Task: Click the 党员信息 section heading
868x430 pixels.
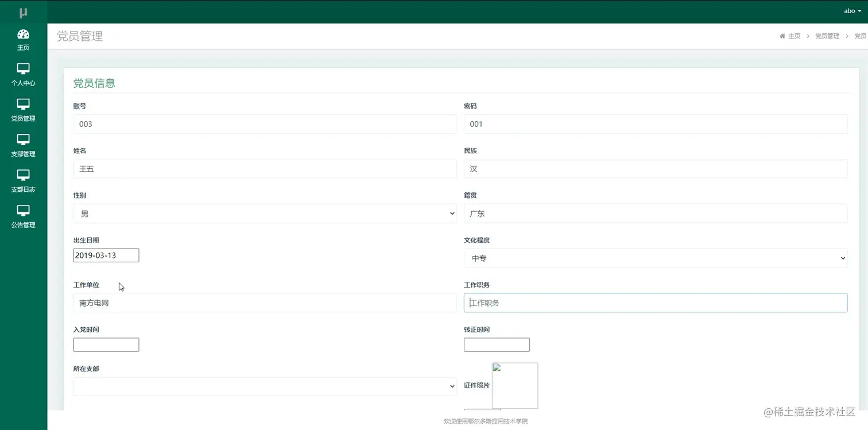Action: [94, 83]
